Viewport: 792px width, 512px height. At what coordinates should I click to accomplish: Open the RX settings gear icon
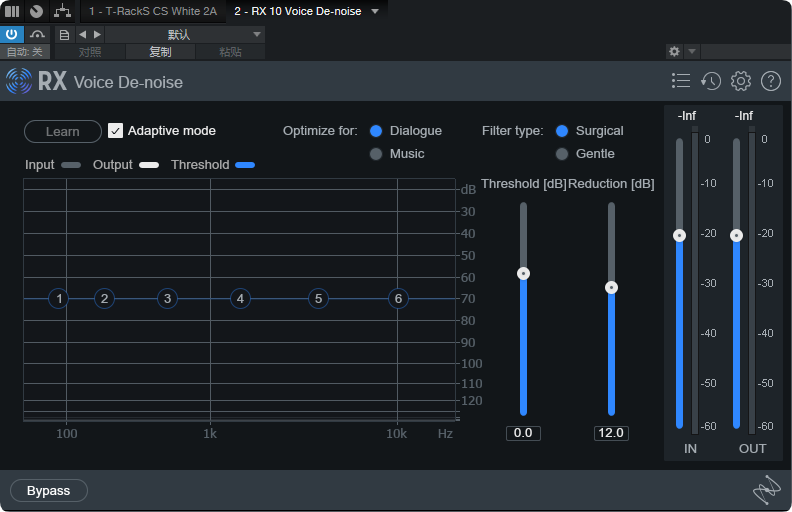click(x=741, y=81)
